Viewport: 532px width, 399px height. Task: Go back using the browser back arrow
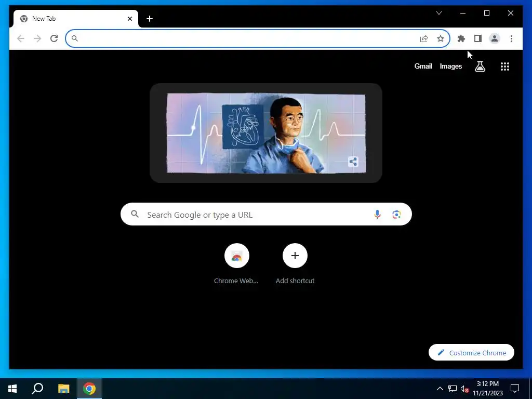(x=21, y=38)
